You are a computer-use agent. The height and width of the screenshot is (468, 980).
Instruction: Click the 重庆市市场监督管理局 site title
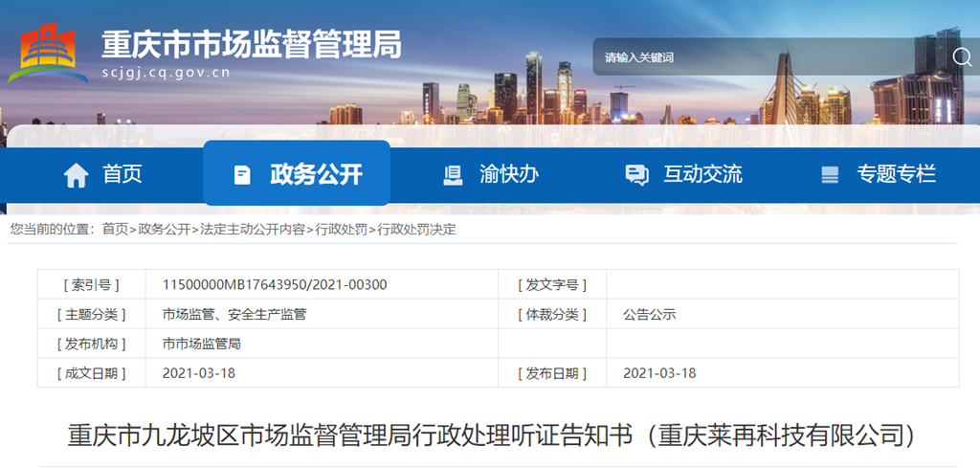pyautogui.click(x=252, y=45)
